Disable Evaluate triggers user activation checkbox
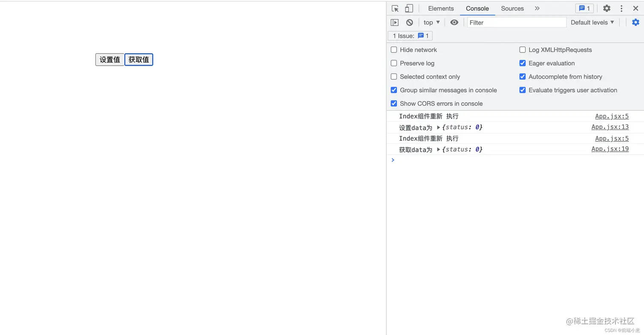Screen dimensions: 644x335 click(x=523, y=90)
